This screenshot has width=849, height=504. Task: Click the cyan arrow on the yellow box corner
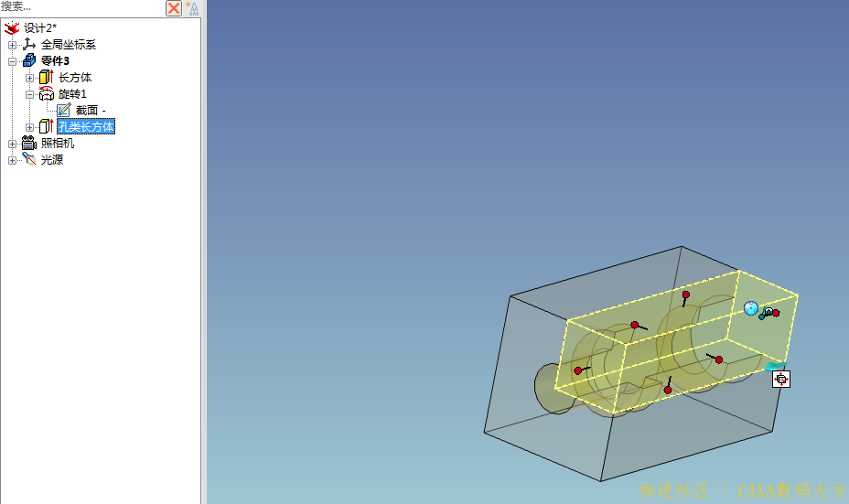774,367
